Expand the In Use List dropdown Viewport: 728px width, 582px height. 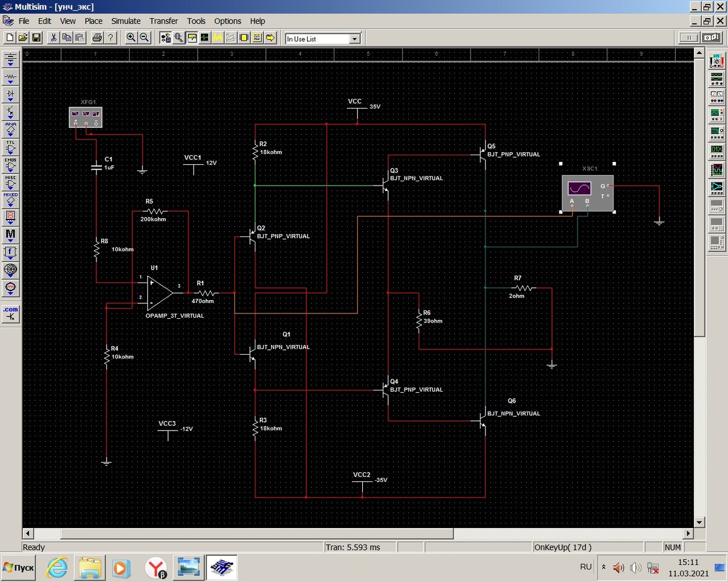355,39
